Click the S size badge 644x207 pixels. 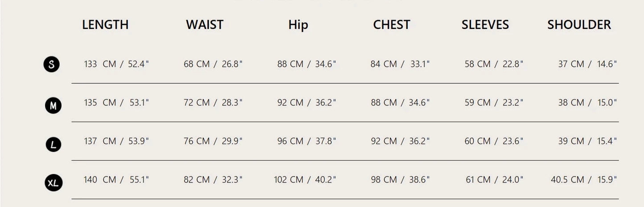[x=52, y=65]
